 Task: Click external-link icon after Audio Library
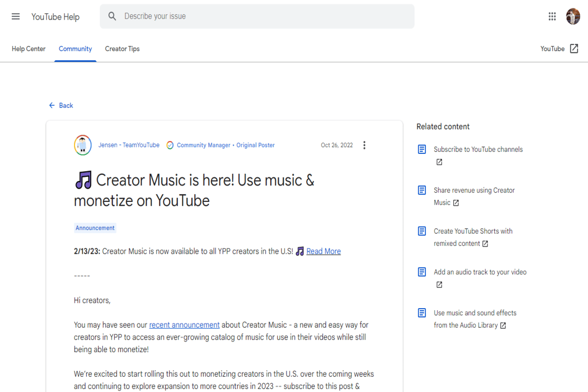(x=503, y=325)
